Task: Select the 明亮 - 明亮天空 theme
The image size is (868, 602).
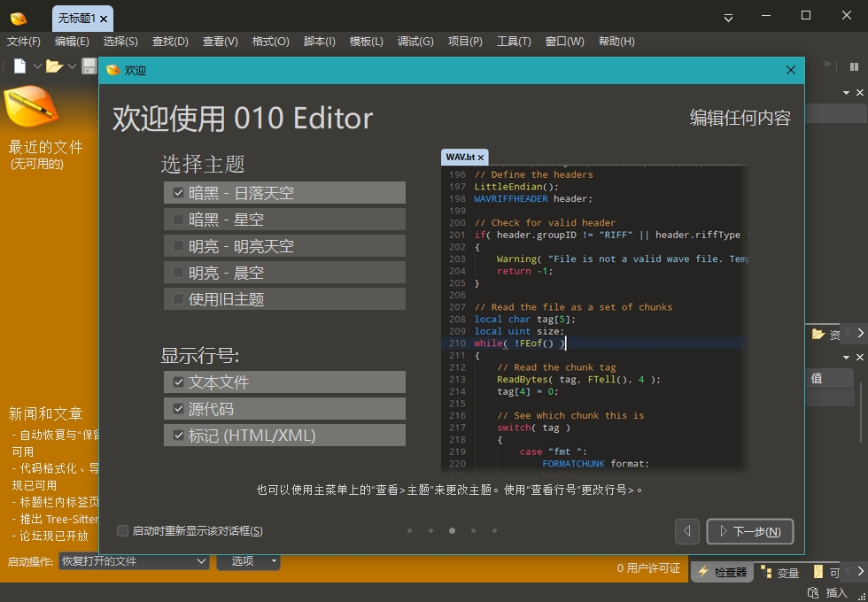Action: pos(284,246)
